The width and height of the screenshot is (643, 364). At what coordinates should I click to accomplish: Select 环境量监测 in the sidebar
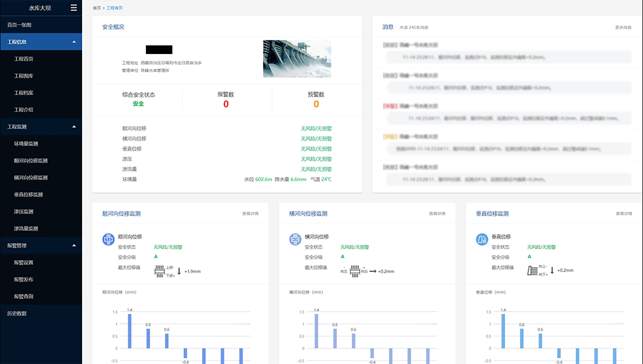pyautogui.click(x=26, y=144)
